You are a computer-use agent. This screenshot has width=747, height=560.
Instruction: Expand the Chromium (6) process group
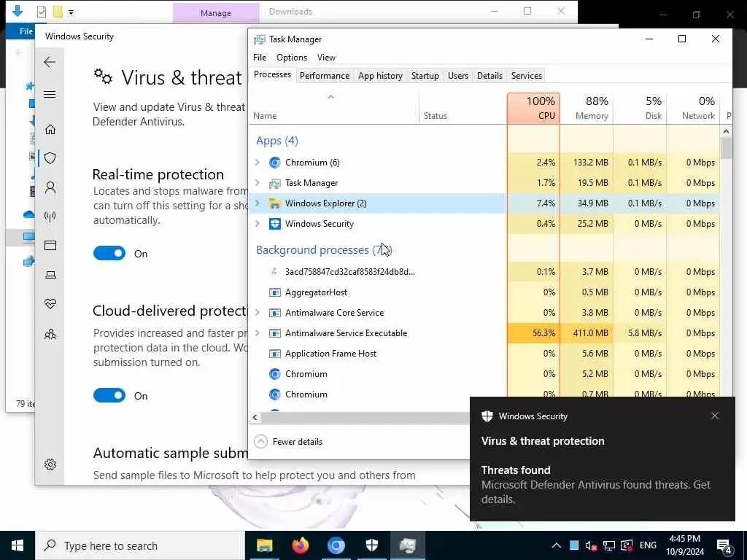click(x=258, y=163)
